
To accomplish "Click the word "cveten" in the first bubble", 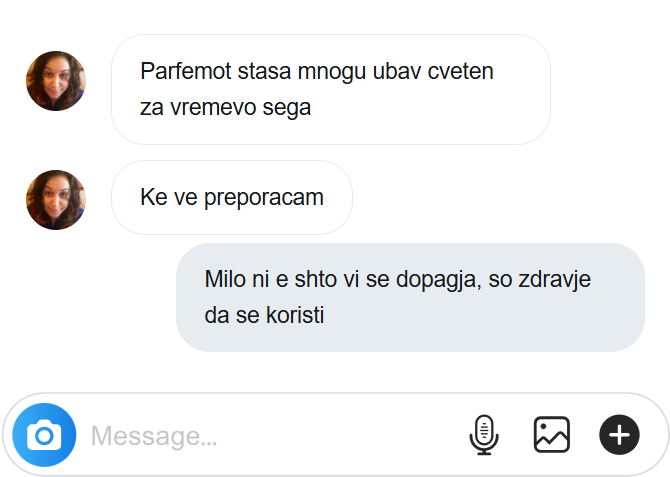I will (463, 73).
